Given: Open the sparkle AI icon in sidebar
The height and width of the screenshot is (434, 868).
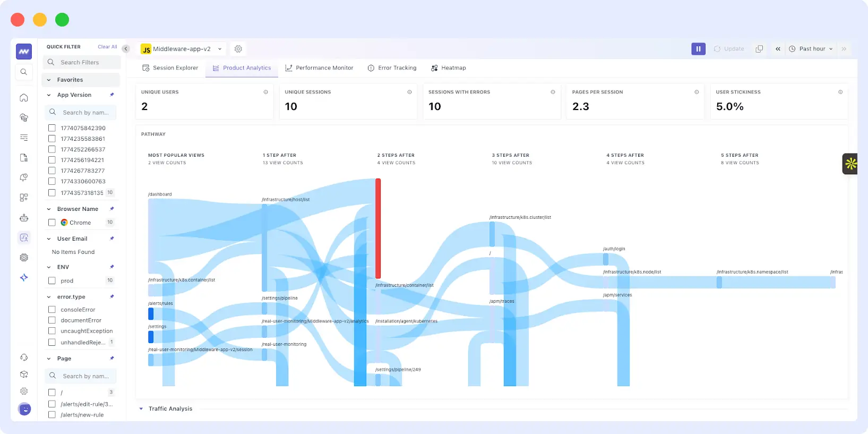Looking at the screenshot, I should tap(24, 277).
